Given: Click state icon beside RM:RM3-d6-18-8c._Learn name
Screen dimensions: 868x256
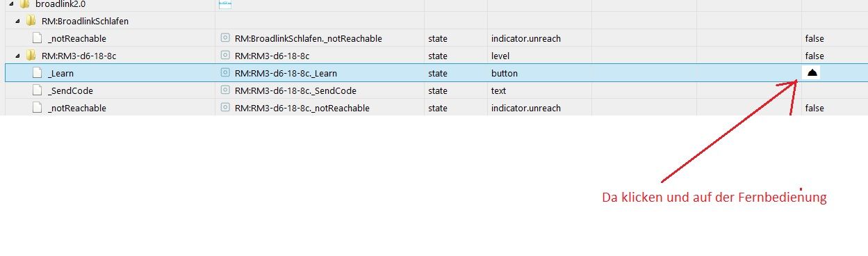Looking at the screenshot, I should pyautogui.click(x=225, y=73).
